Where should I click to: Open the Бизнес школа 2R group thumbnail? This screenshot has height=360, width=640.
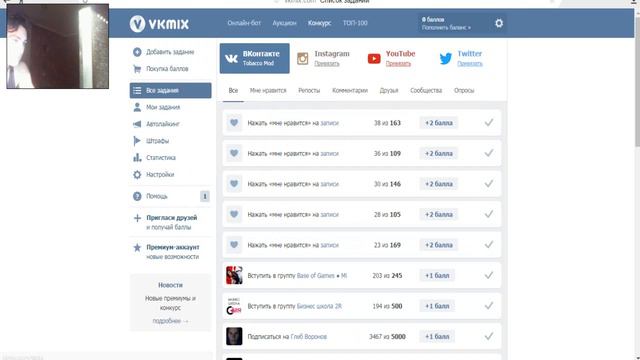(x=234, y=306)
